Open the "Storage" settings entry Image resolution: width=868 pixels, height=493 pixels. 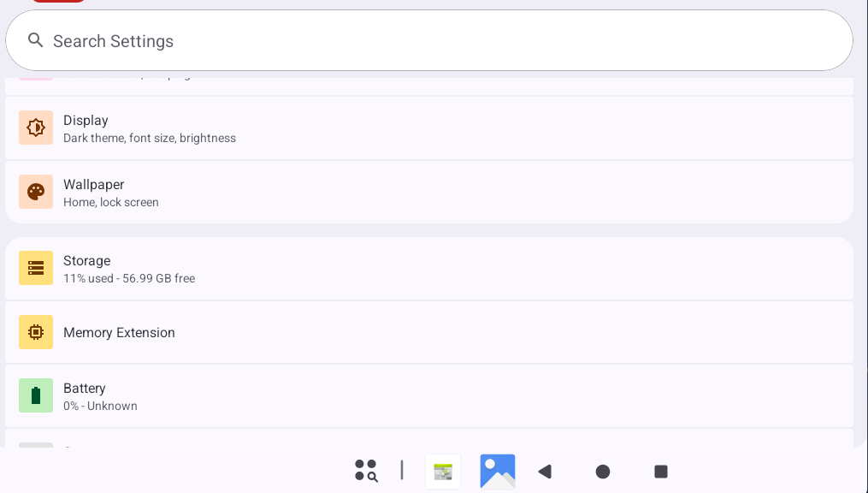[429, 269]
